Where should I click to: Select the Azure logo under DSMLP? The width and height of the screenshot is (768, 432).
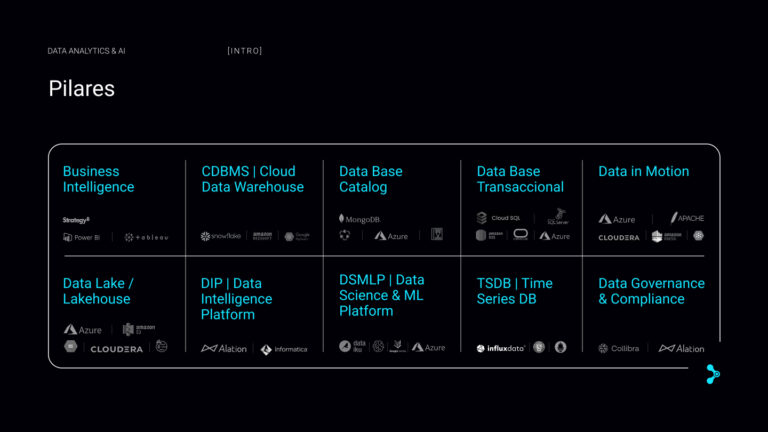[429, 347]
